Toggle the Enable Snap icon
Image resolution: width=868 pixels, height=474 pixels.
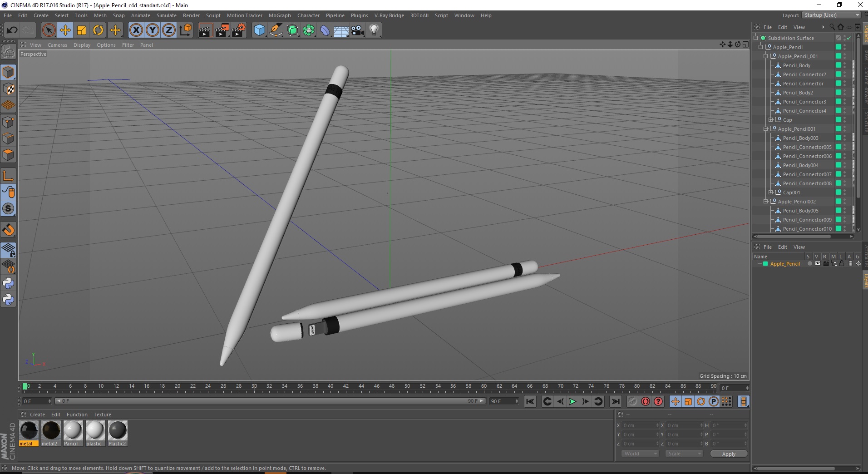pyautogui.click(x=8, y=230)
